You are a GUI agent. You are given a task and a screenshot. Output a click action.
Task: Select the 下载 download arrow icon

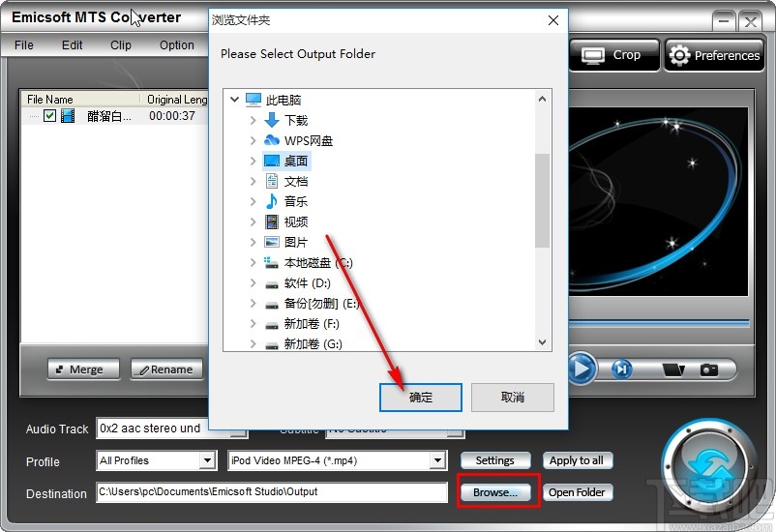pyautogui.click(x=272, y=120)
